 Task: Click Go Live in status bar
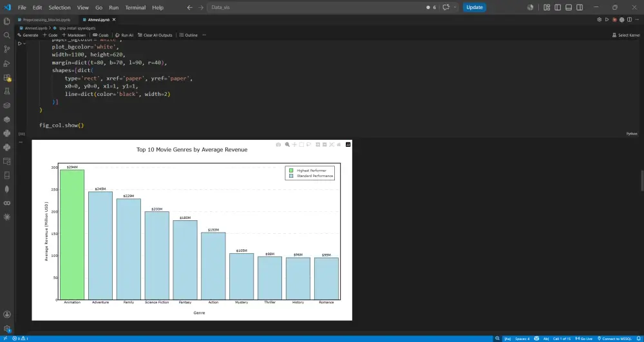[585, 339]
